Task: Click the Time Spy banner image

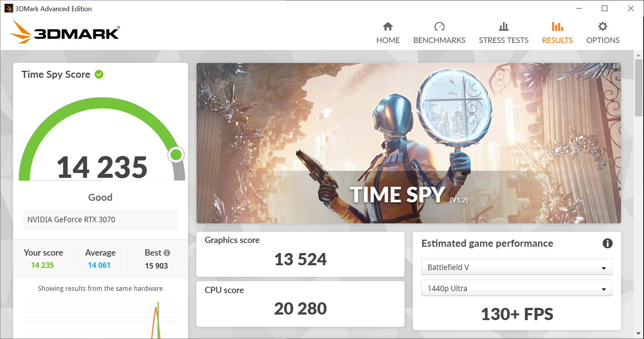Action: coord(408,143)
